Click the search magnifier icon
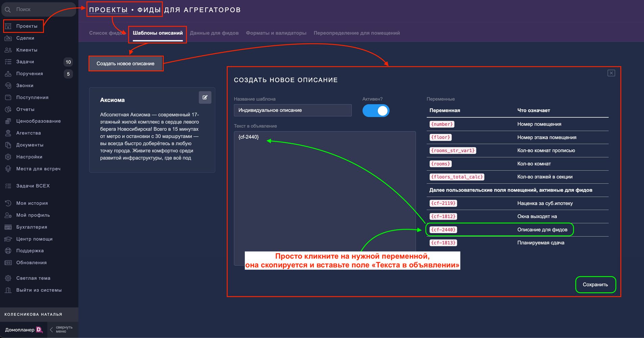 click(x=8, y=9)
